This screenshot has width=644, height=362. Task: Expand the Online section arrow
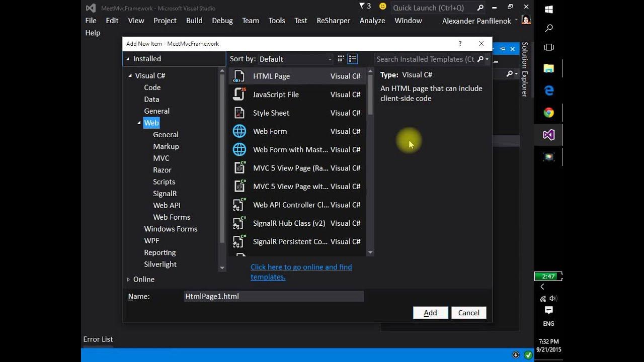point(128,280)
